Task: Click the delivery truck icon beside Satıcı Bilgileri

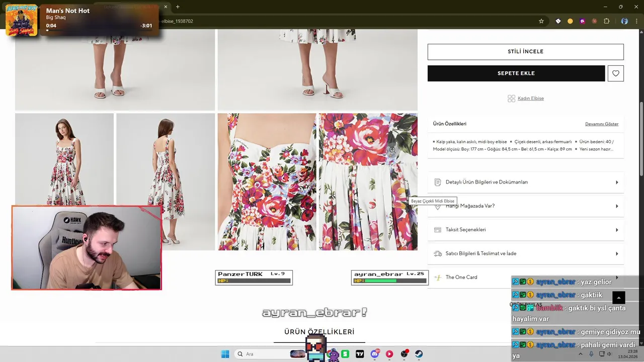Action: (x=437, y=254)
